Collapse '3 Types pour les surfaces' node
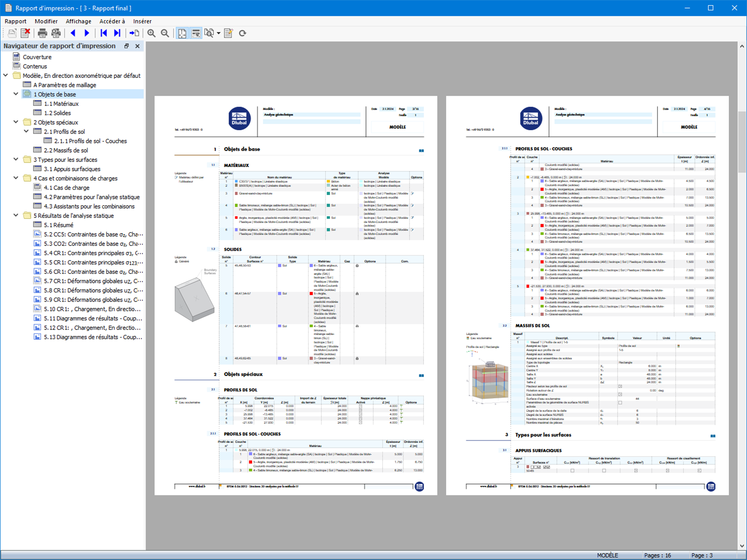Screen dimensions: 747x560 (16, 159)
